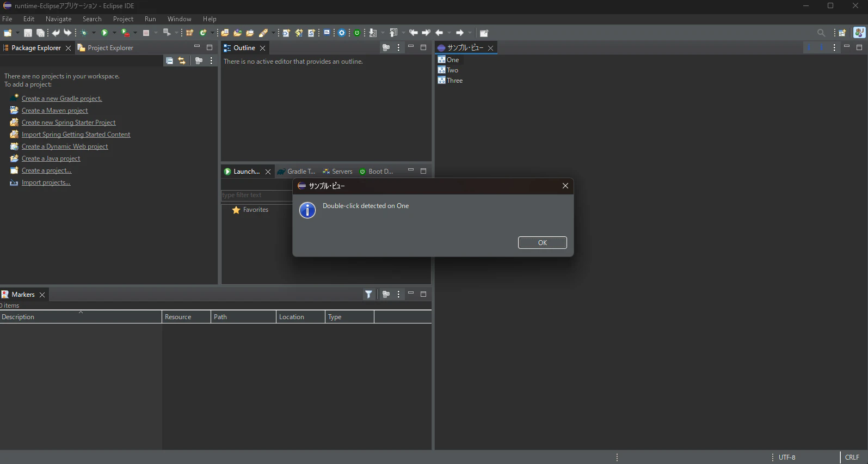Click the blue gear toolbar icon

point(342,33)
